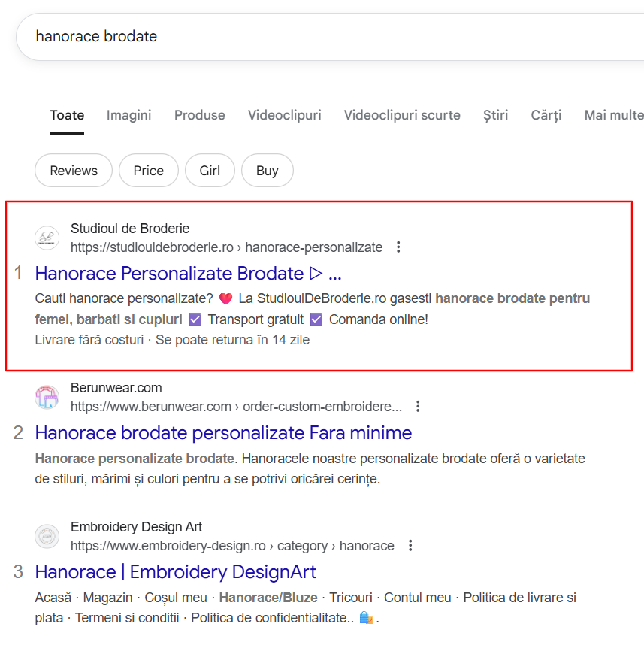
Task: Click the 'Comanda online!' snippet text
Action: (378, 319)
